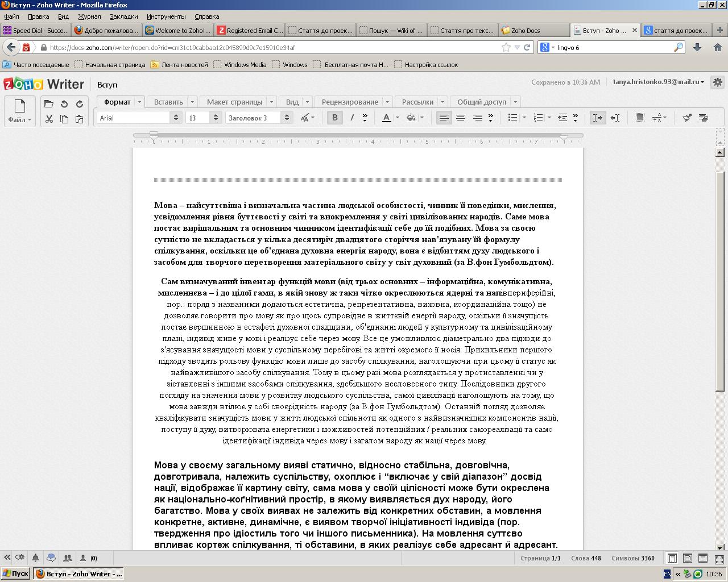This screenshot has height=582, width=728.
Task: Select the Формат ribbon tab
Action: coord(117,102)
